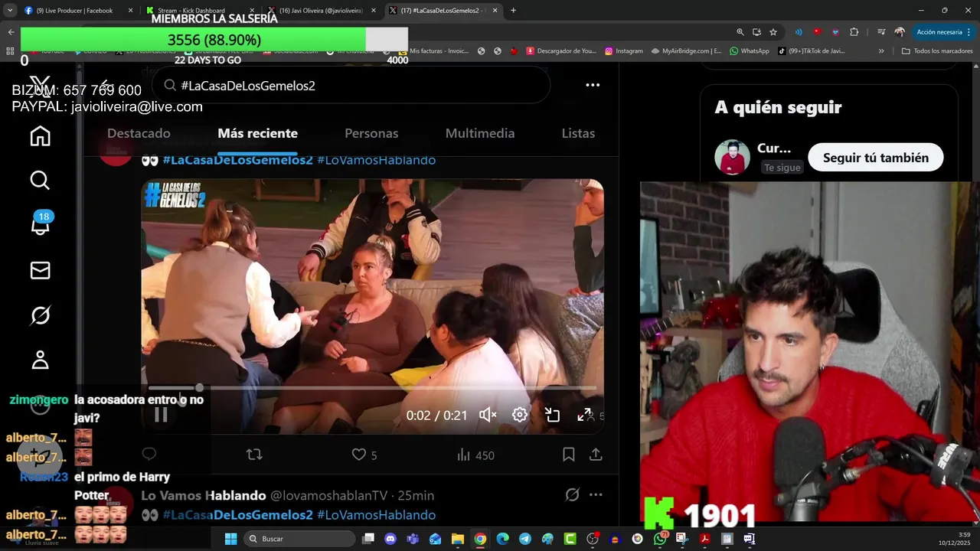980x551 pixels.
Task: Open Discord from the taskbar
Action: point(390,539)
